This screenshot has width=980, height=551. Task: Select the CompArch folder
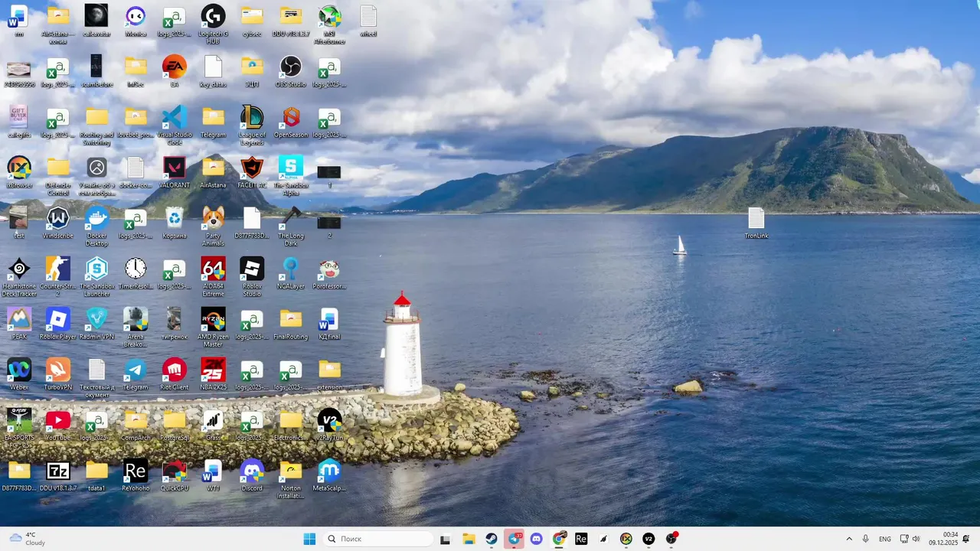click(x=136, y=425)
